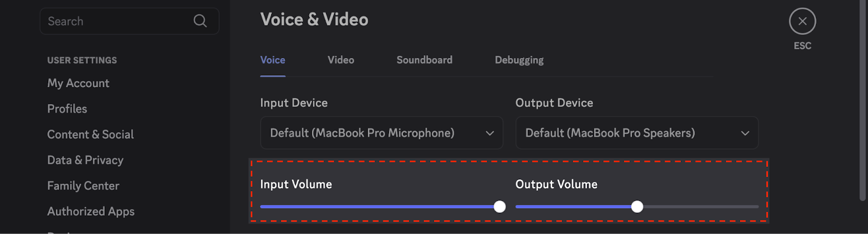Open the Family Center page
The width and height of the screenshot is (868, 234).
(83, 186)
